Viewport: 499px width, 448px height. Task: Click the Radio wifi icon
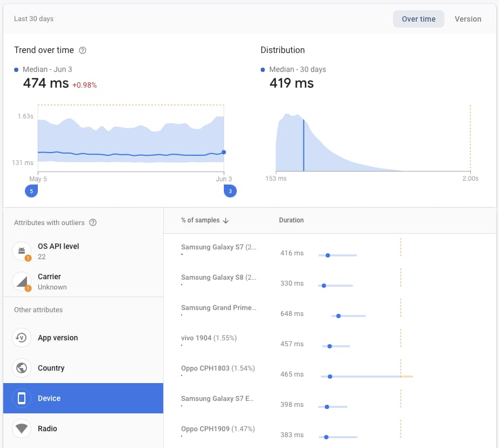coord(22,429)
